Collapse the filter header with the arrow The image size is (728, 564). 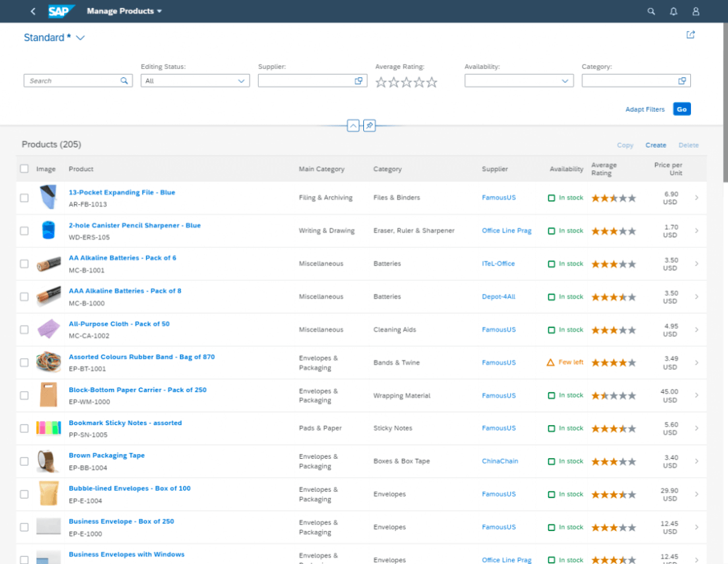(353, 125)
